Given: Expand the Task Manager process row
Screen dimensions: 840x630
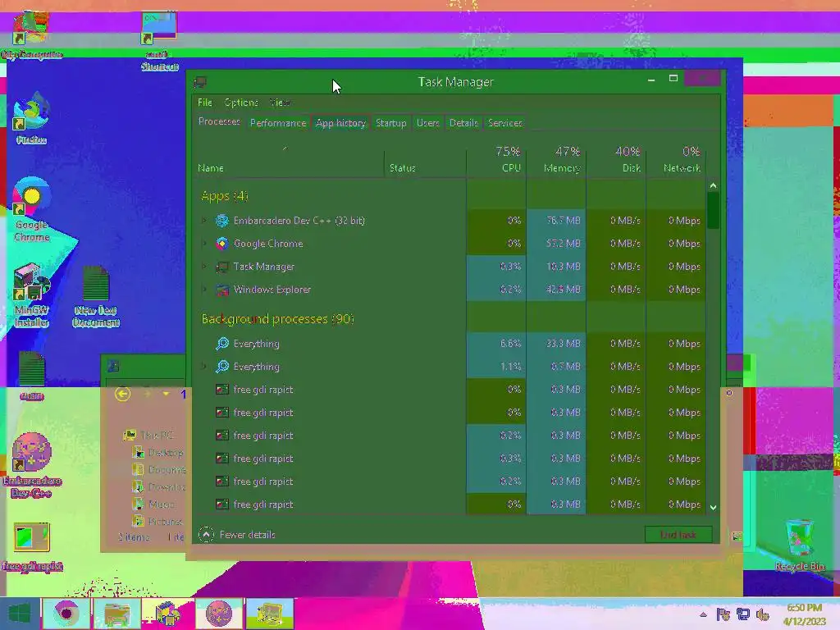Looking at the screenshot, I should coord(204,267).
